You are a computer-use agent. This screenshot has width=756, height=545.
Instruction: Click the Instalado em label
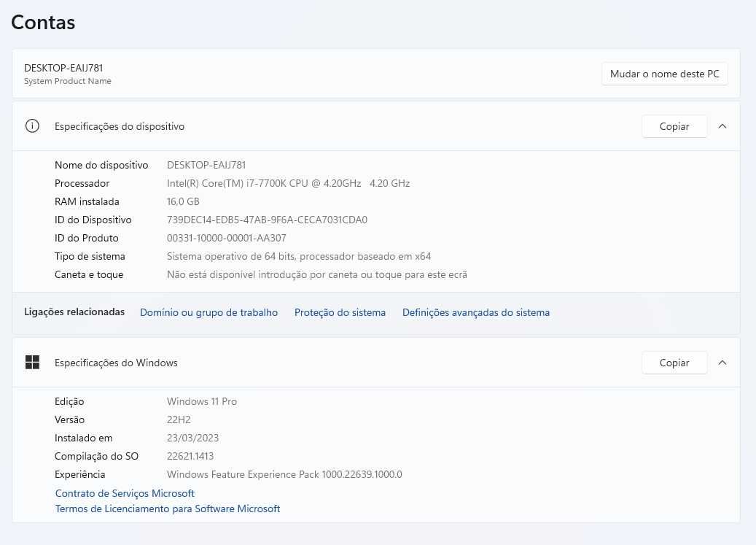83,438
